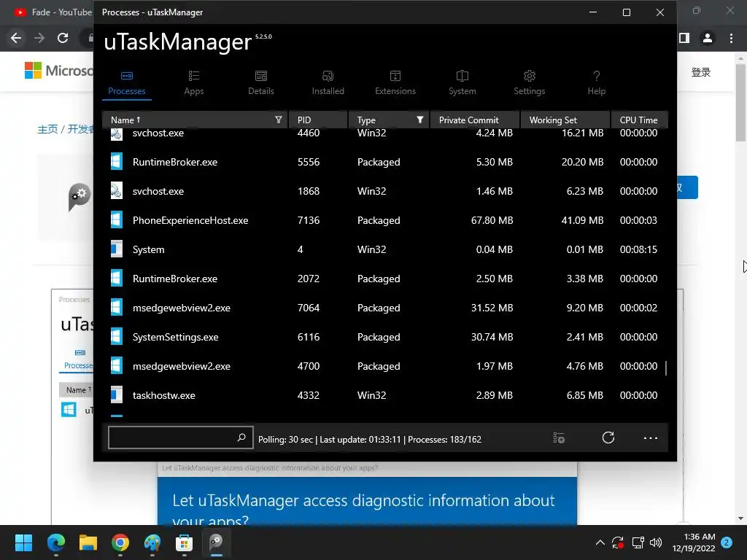Click the list-with-clock icon in the bottom bar

[559, 437]
